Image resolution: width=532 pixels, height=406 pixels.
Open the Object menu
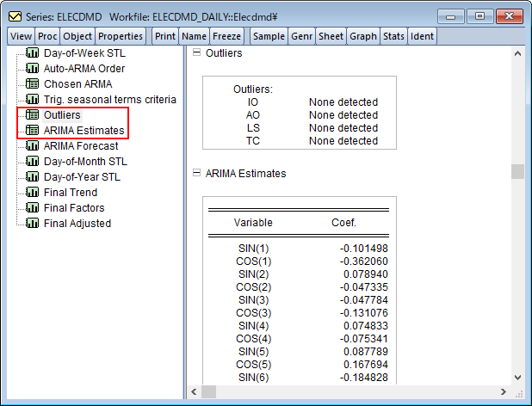tap(77, 36)
